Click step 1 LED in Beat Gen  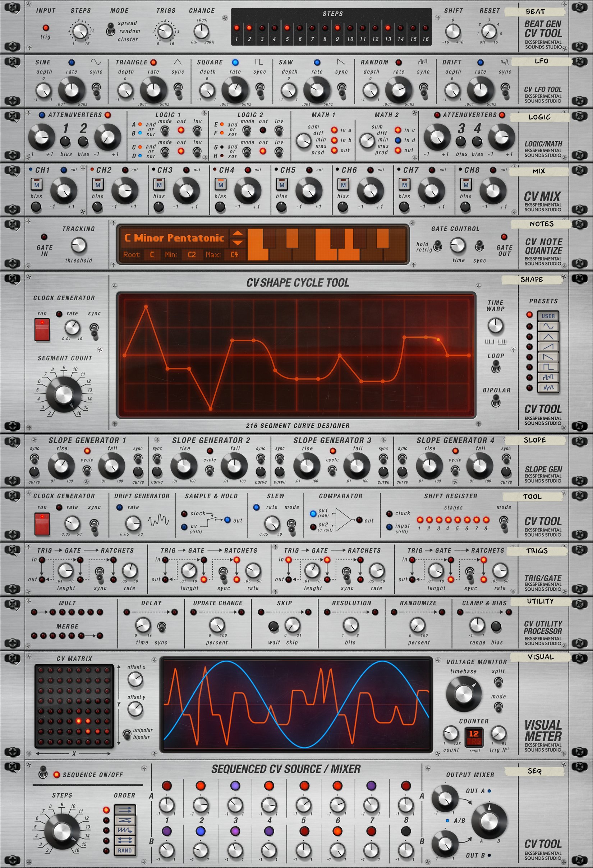236,28
